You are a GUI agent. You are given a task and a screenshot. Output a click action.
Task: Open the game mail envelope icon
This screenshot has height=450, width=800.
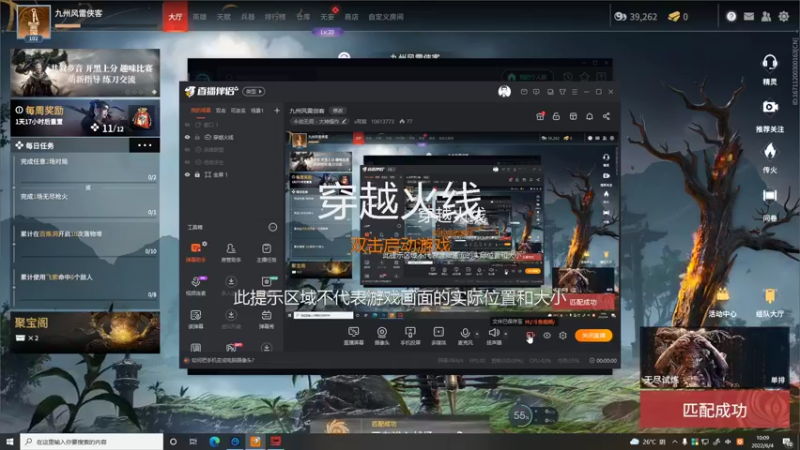coord(748,17)
